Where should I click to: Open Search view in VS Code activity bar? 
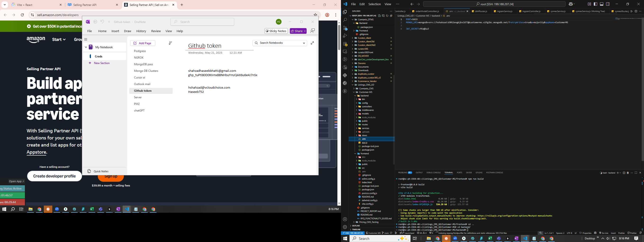click(345, 20)
